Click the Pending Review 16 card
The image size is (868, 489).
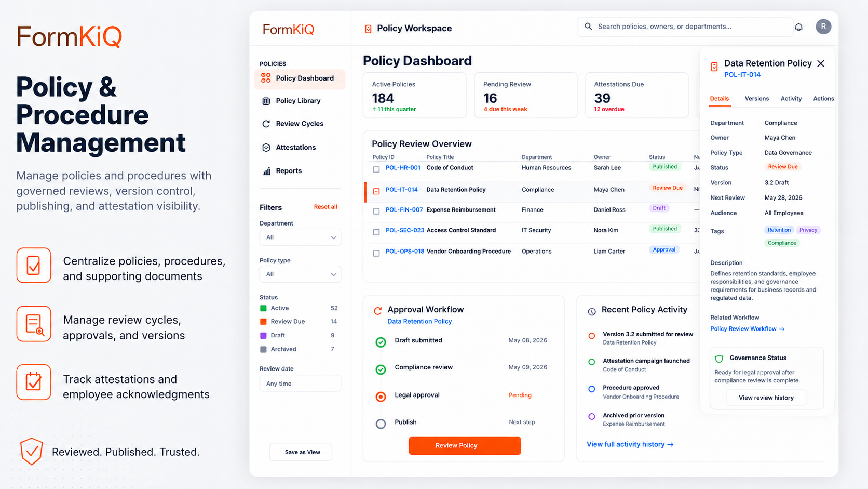(x=525, y=96)
